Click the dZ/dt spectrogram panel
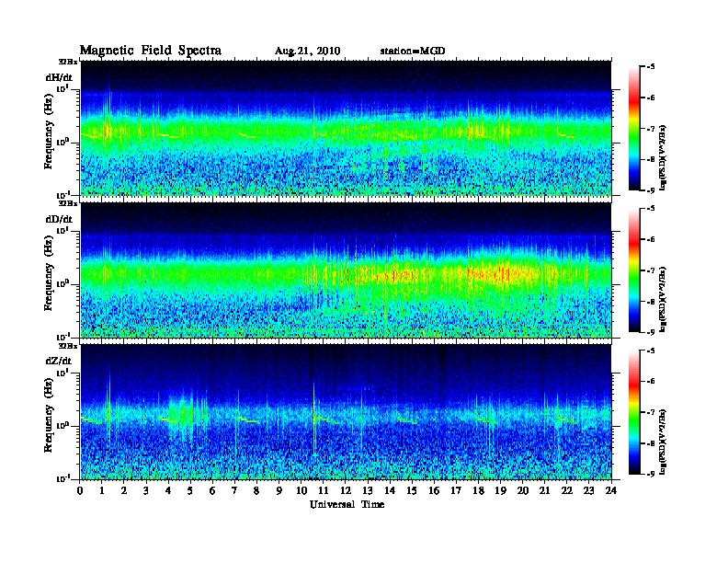Screen dimensions: 728x563 (x=346, y=412)
